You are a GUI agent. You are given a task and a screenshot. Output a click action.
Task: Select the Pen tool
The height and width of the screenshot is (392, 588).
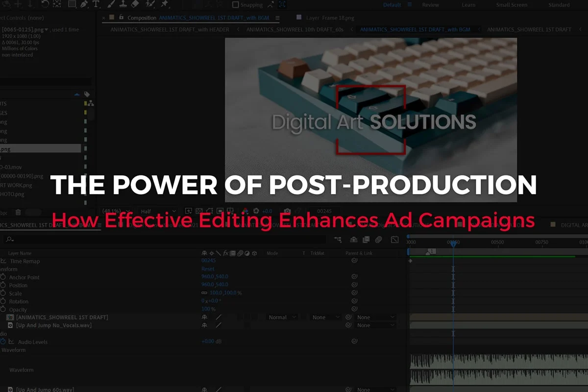(x=84, y=4)
